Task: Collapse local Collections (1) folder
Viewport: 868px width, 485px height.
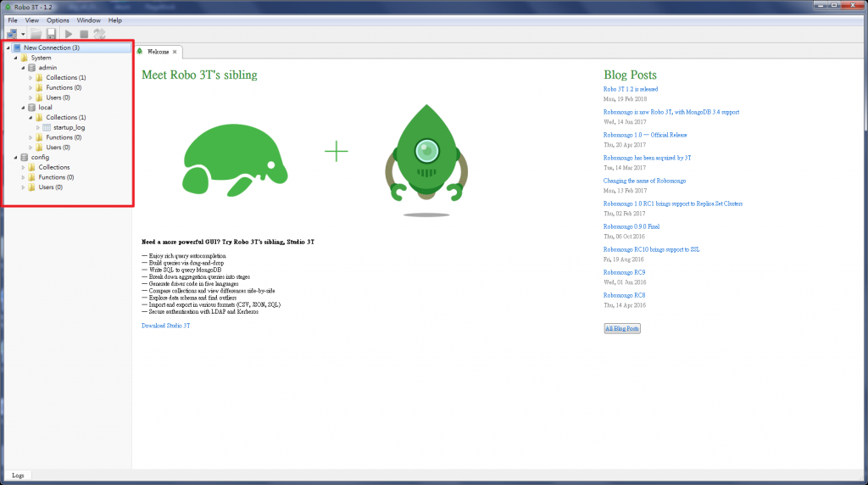Action: tap(31, 117)
